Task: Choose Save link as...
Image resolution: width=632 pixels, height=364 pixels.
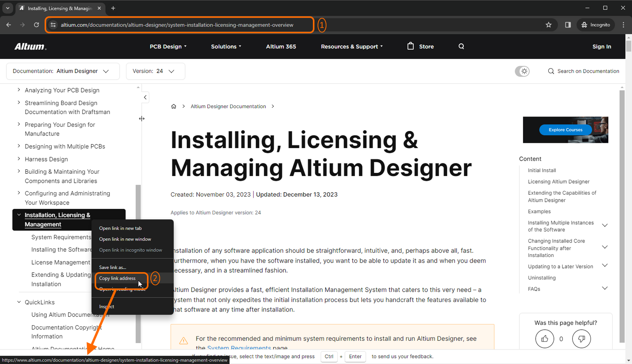Action: [x=132, y=267]
